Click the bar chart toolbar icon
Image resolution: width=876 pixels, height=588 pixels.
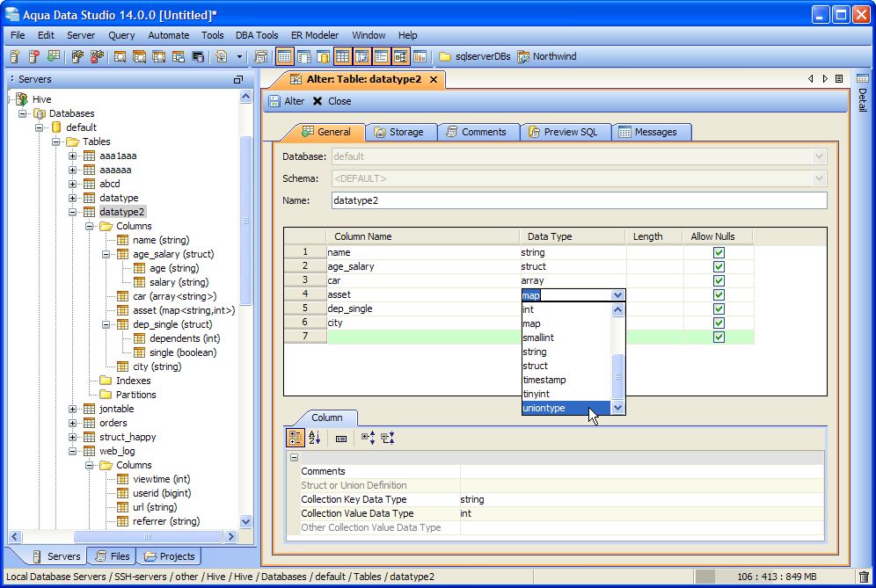coord(420,56)
